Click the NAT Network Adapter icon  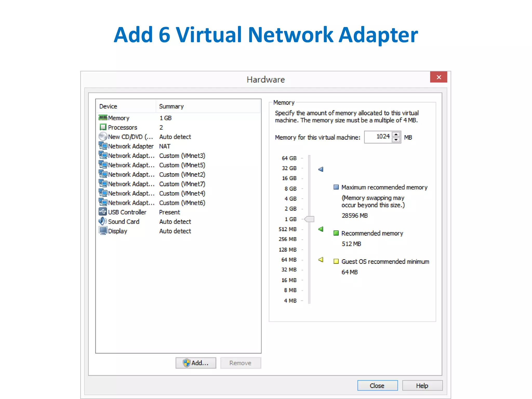pos(103,146)
